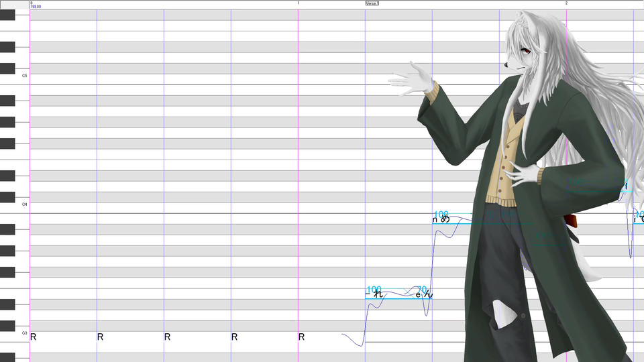
Task: Click measure number 1 on the ruler
Action: (299, 3)
